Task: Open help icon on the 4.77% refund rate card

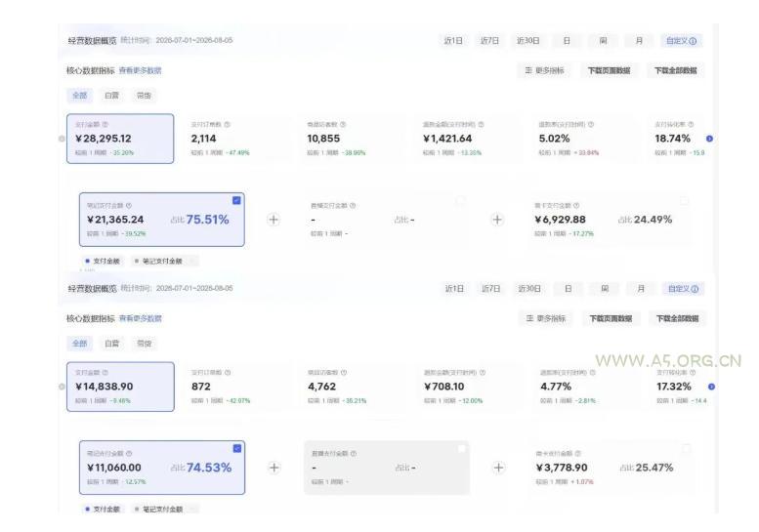Action: [x=593, y=373]
